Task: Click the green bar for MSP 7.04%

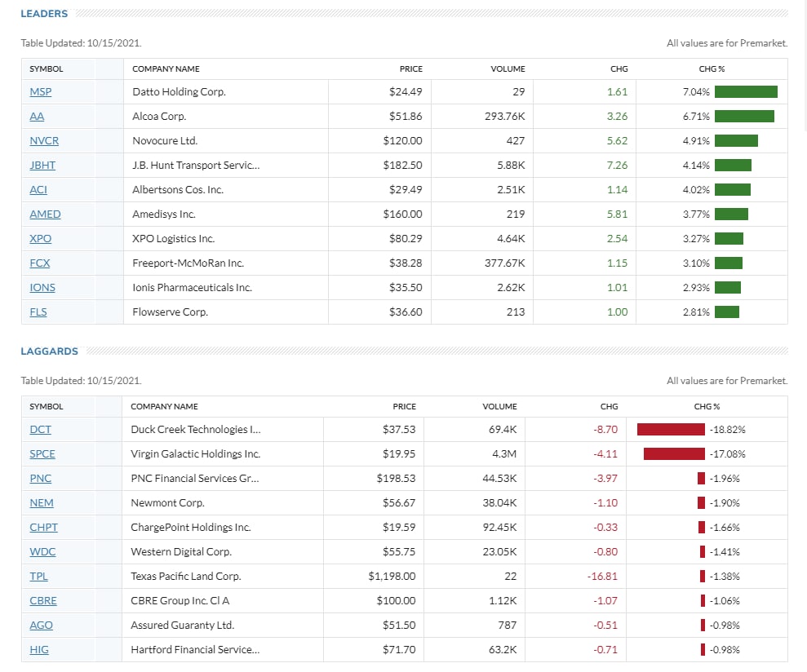Action: (x=746, y=91)
